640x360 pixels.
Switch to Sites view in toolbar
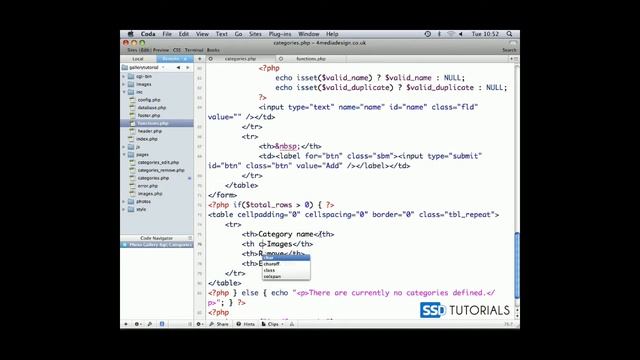coord(133,50)
